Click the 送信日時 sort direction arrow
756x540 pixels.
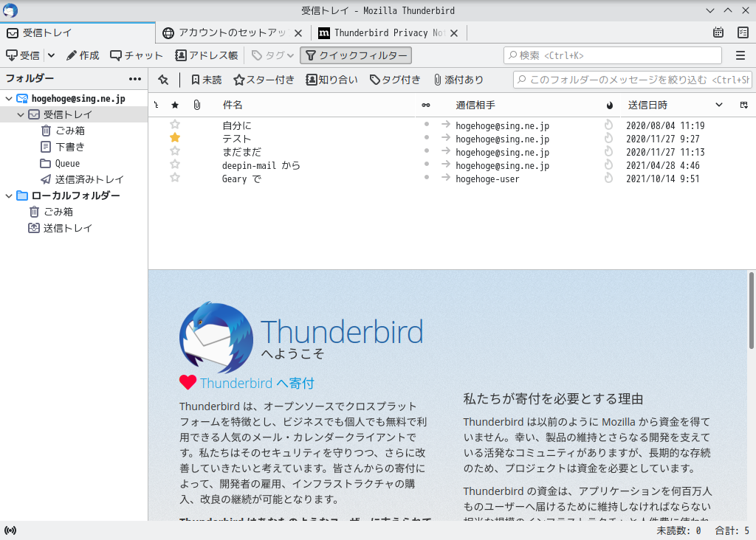click(719, 105)
